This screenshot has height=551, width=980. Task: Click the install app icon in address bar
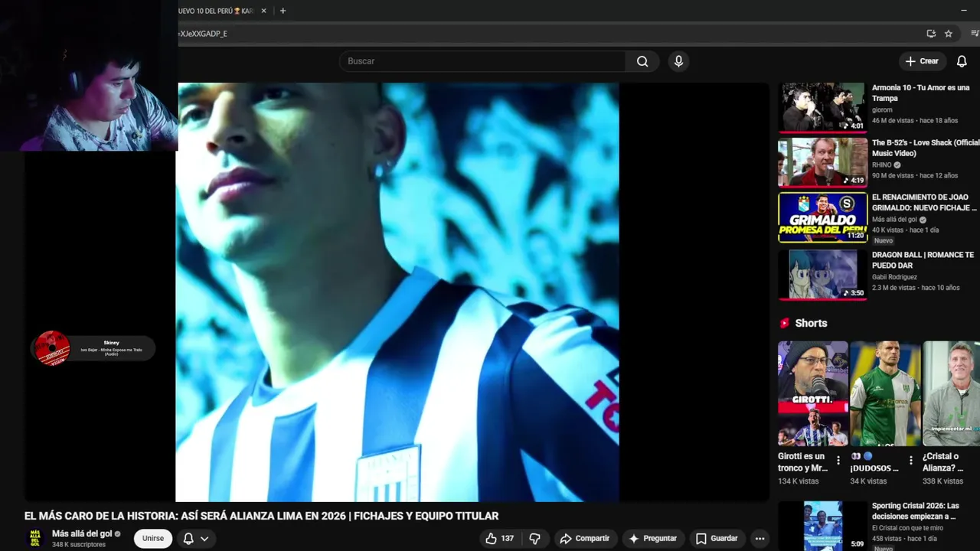(931, 34)
